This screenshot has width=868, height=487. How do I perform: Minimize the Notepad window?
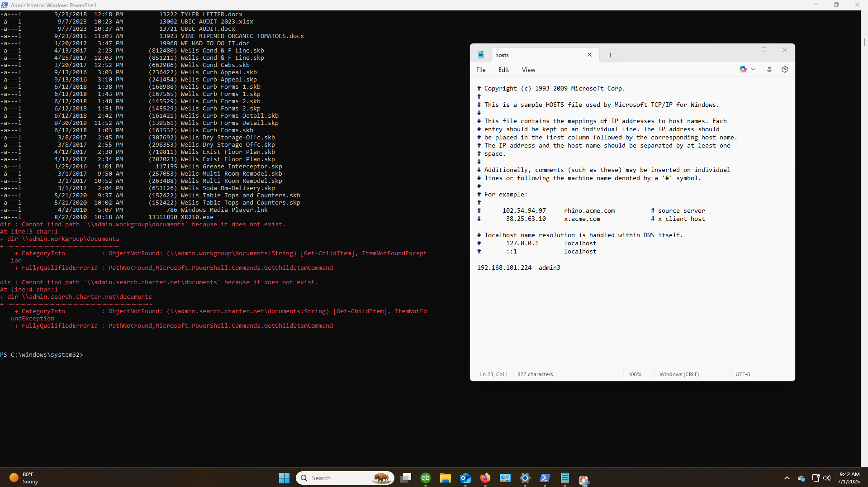point(743,50)
